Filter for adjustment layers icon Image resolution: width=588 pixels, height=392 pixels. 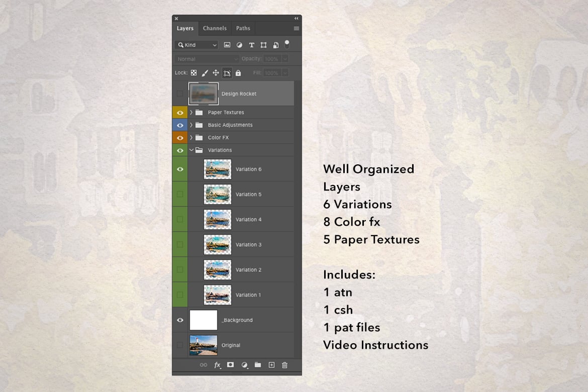[x=239, y=45]
